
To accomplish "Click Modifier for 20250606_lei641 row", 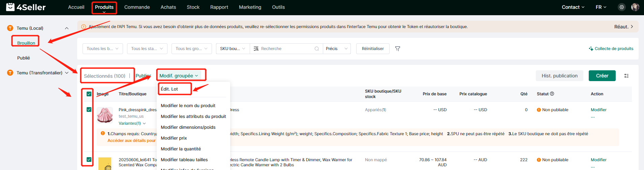I will point(599,160).
